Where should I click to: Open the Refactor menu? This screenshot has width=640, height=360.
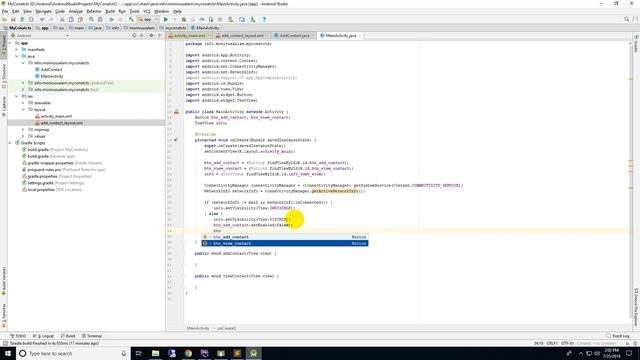pyautogui.click(x=93, y=11)
